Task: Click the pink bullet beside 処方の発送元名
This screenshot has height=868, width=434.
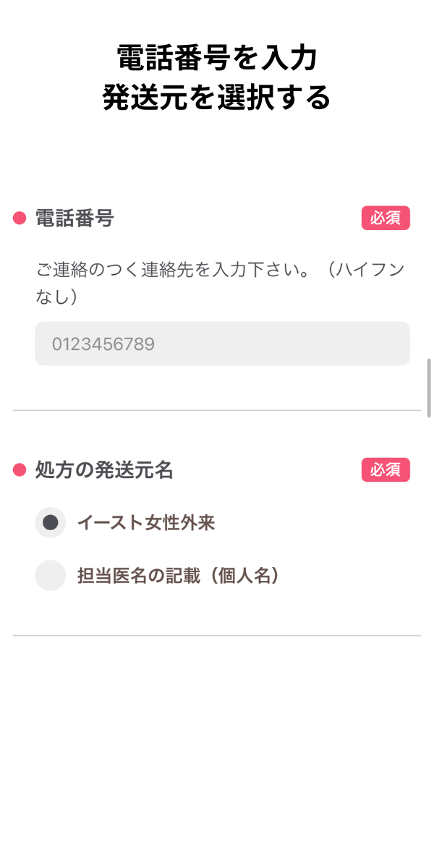Action: pyautogui.click(x=20, y=470)
